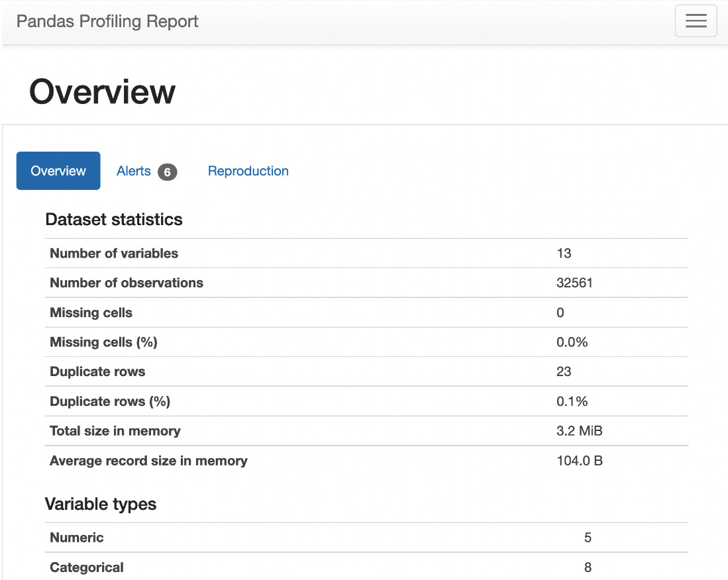728x580 pixels.
Task: Click the Total size in memory value
Action: (x=580, y=431)
